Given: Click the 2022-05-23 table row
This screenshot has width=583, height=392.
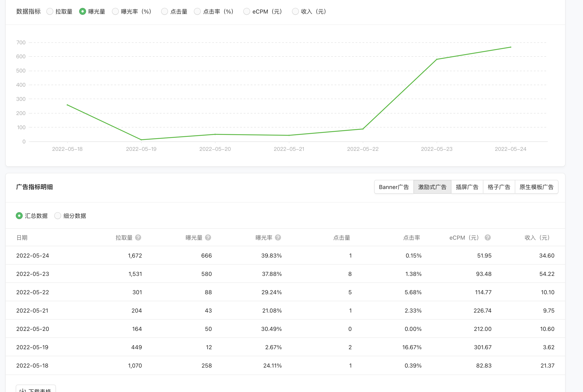Looking at the screenshot, I should point(285,274).
